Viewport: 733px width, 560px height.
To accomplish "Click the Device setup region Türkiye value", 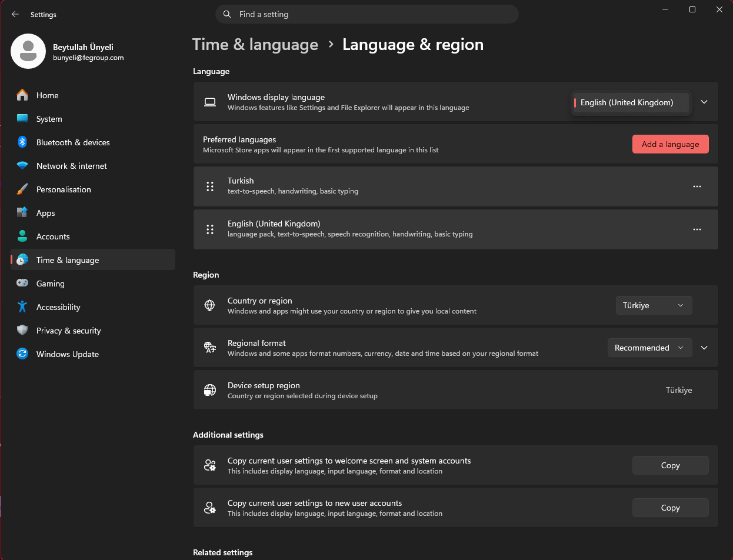I will pos(679,390).
